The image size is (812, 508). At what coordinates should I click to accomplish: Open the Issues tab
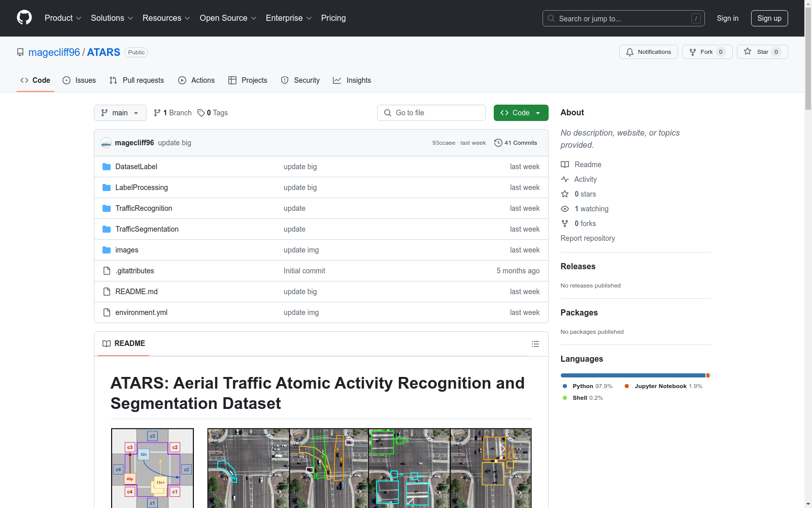click(79, 80)
